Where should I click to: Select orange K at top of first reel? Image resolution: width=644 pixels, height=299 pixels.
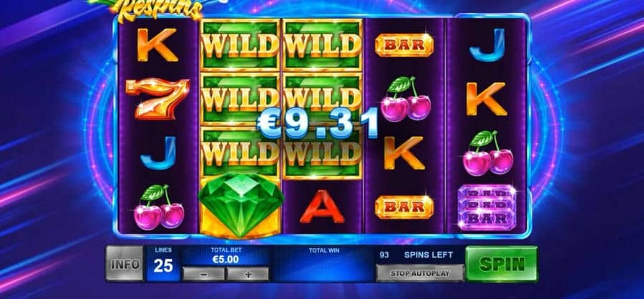[157, 45]
